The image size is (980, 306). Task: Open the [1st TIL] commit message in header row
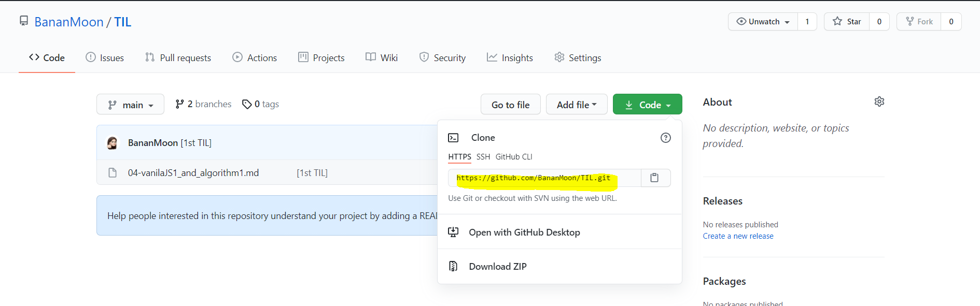tap(197, 143)
